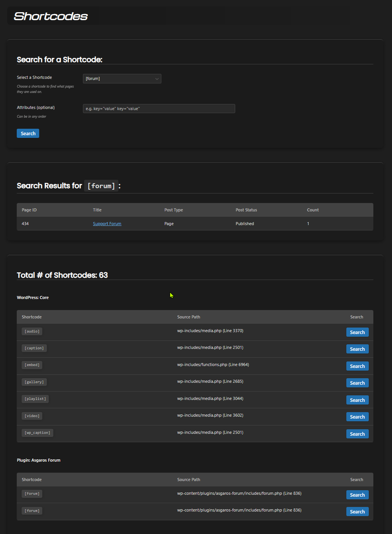
Task: Click the Shortcodes logo header
Action: pyautogui.click(x=50, y=16)
